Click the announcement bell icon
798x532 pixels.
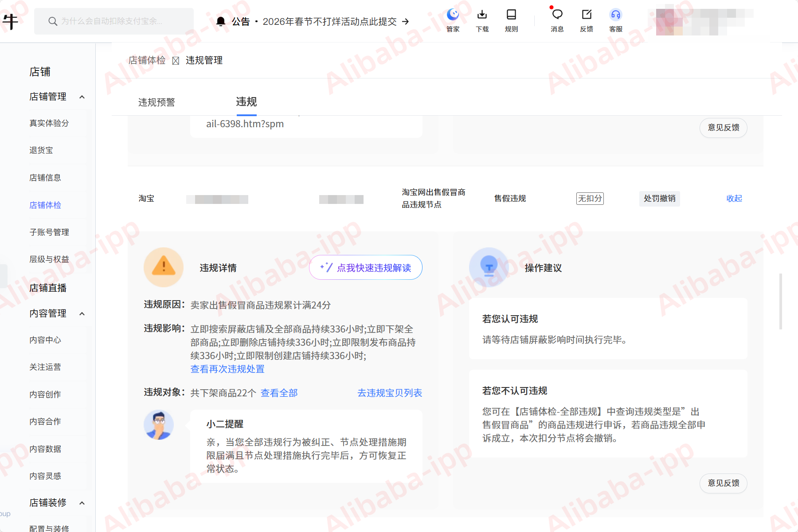pos(221,21)
